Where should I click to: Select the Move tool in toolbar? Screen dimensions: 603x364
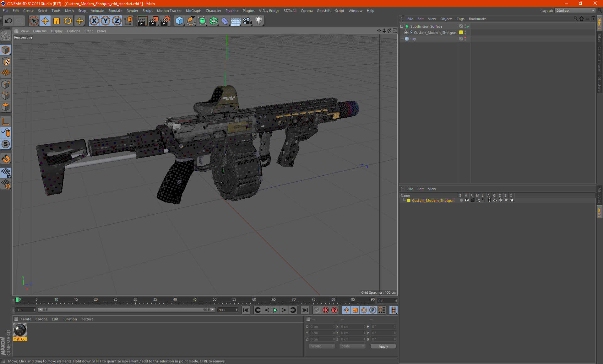[45, 21]
